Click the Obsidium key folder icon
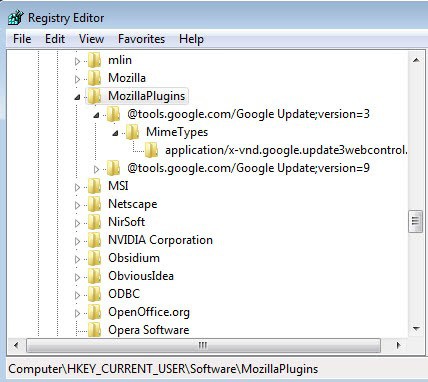This screenshot has width=428, height=382. [95, 258]
